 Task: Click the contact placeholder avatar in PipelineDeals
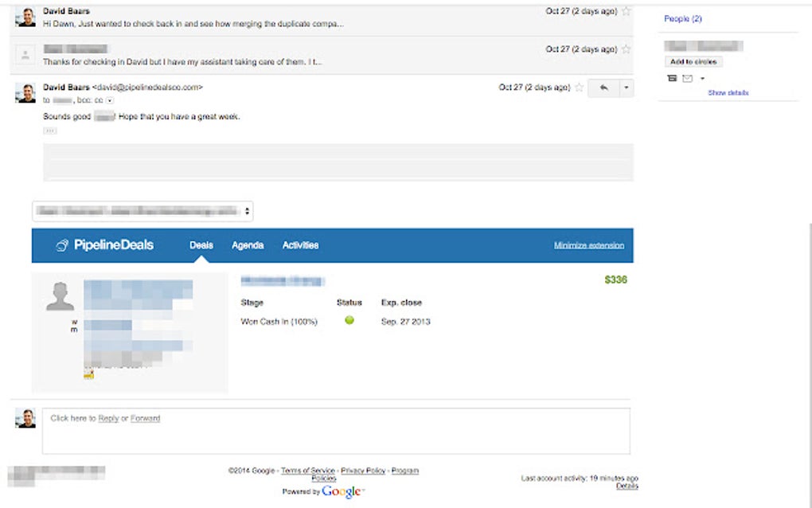pyautogui.click(x=60, y=296)
